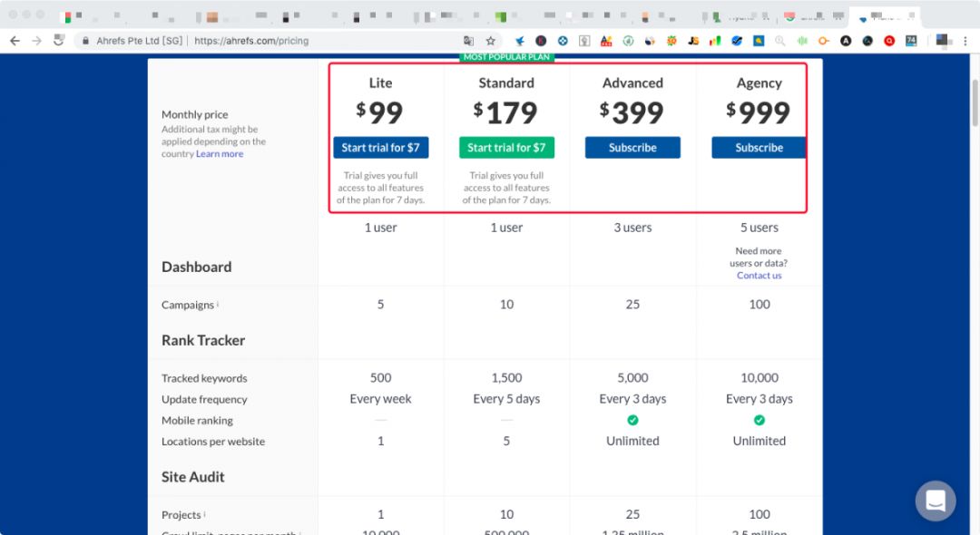Open the orange SQ SEOquake extension
The height and width of the screenshot is (535, 980).
point(671,41)
